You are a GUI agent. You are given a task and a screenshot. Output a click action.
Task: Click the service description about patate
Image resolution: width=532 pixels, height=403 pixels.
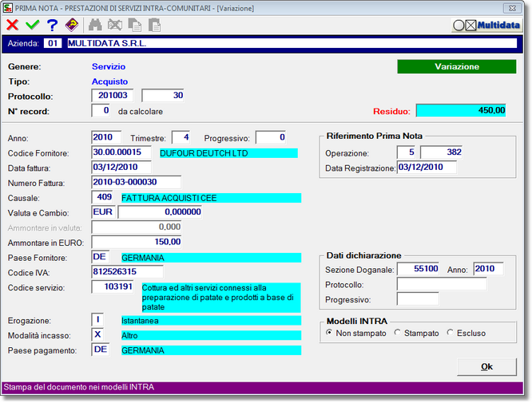coord(221,298)
